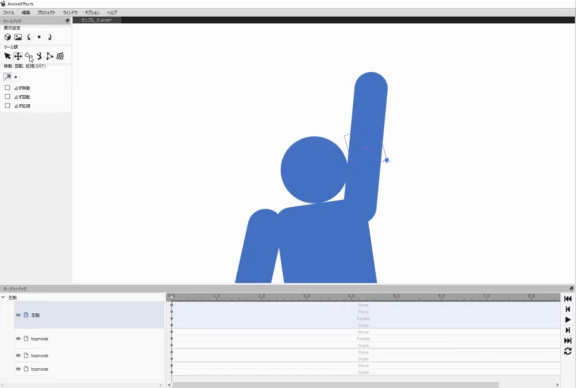Image resolution: width=576 pixels, height=388 pixels.
Task: Click the 2.0 mark on the time ruler
Action: (261, 296)
